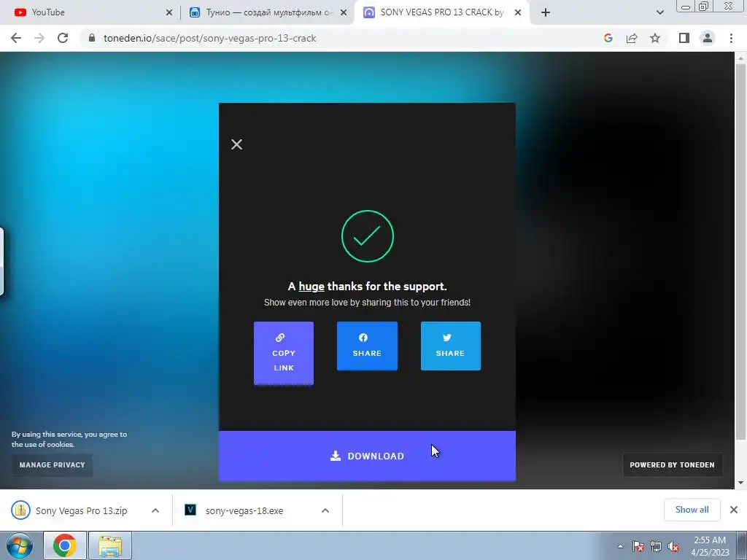Open the downloaded sony-vegas-18.exe
The width and height of the screenshot is (747, 560).
tap(234, 510)
